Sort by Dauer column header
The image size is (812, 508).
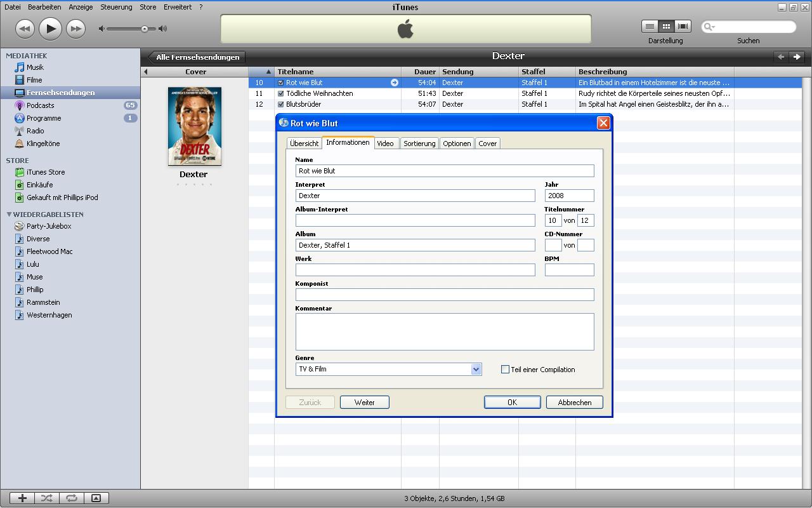point(420,72)
